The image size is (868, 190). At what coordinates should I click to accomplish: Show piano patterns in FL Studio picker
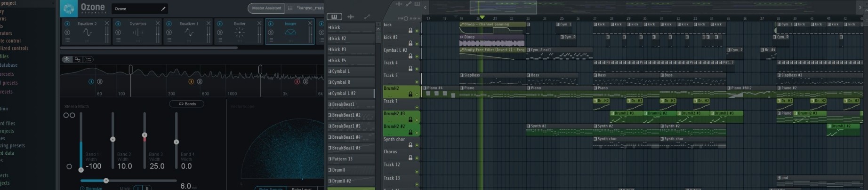[334, 16]
